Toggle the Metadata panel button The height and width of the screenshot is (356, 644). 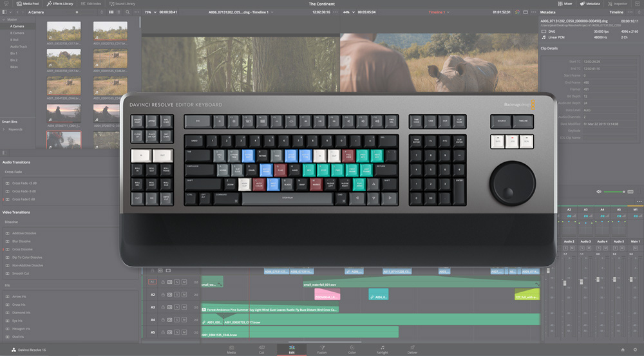[590, 4]
